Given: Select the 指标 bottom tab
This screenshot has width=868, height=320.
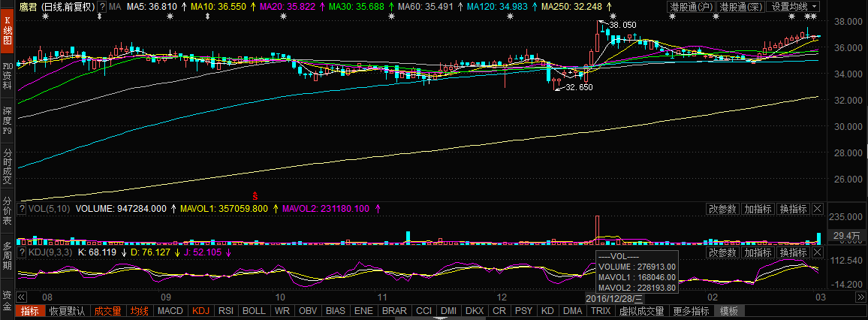Looking at the screenshot, I should click(x=29, y=311).
